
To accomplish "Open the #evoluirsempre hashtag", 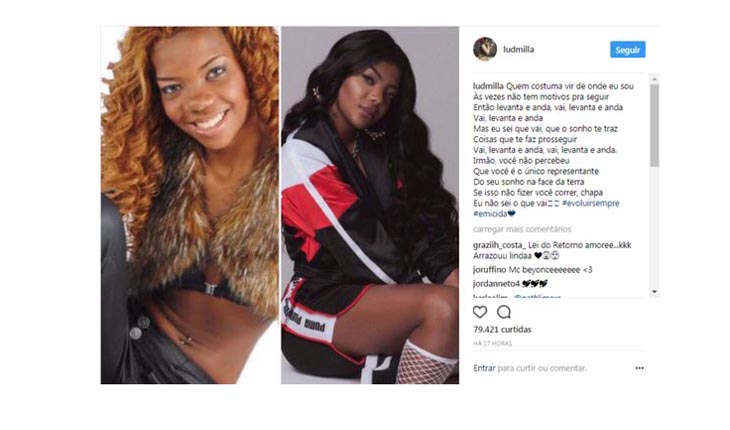I will 590,203.
